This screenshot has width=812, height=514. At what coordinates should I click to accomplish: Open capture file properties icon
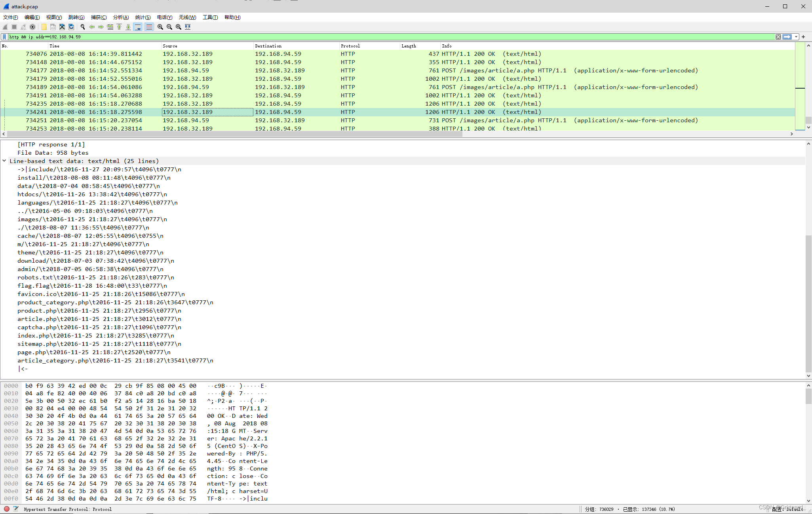click(x=16, y=509)
